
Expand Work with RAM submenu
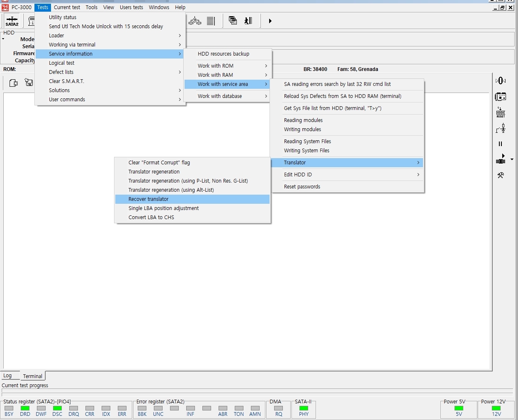[228, 75]
